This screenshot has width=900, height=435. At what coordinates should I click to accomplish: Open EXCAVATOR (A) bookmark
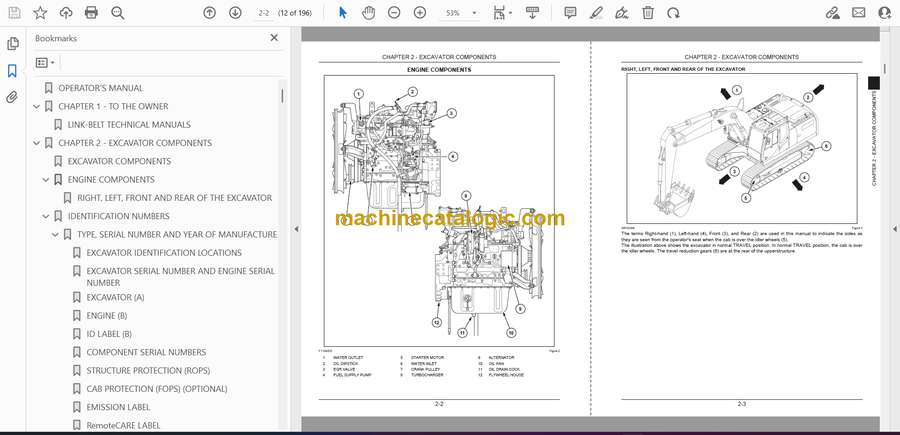pyautogui.click(x=115, y=297)
